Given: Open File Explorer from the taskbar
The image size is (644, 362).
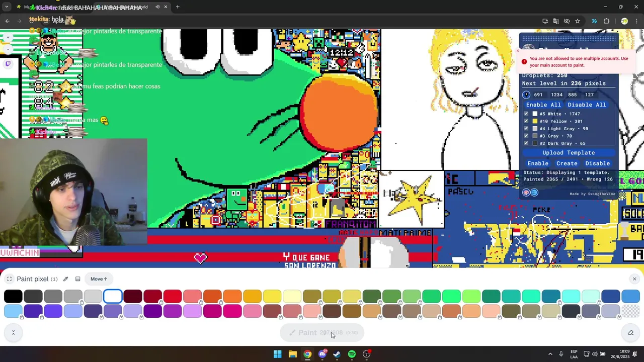Looking at the screenshot, I should pos(292,354).
